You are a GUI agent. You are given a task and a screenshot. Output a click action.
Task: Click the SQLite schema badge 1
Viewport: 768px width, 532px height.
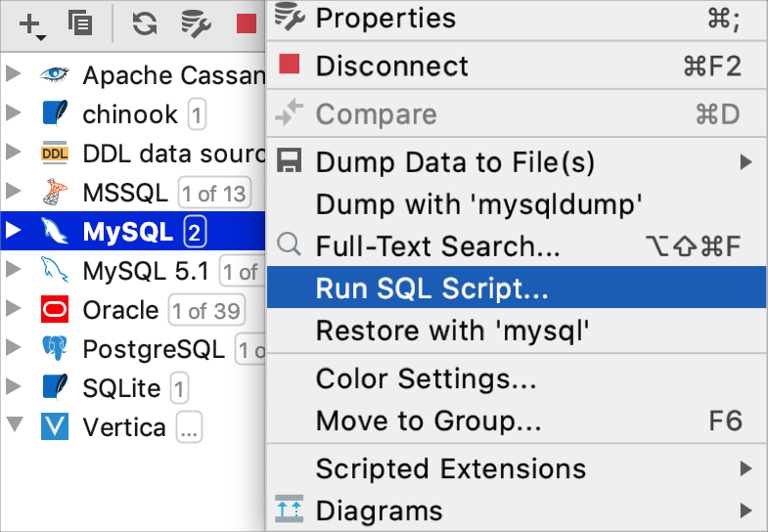(x=179, y=388)
